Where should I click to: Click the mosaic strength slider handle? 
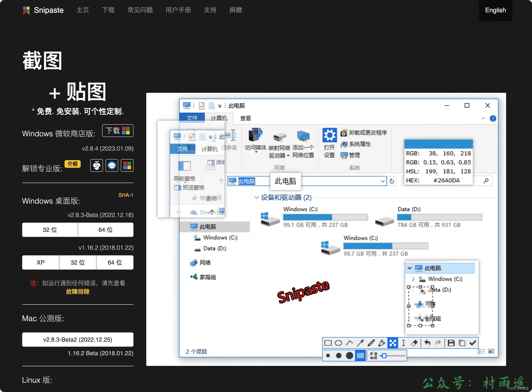[x=384, y=355]
